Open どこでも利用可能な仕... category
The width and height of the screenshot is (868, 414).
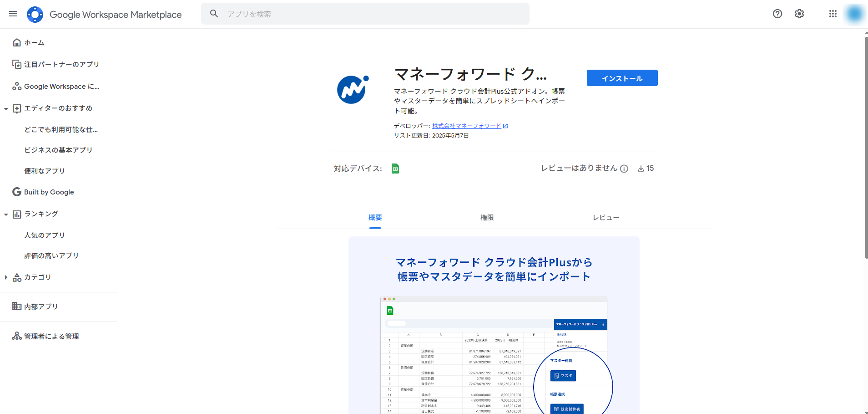[61, 129]
